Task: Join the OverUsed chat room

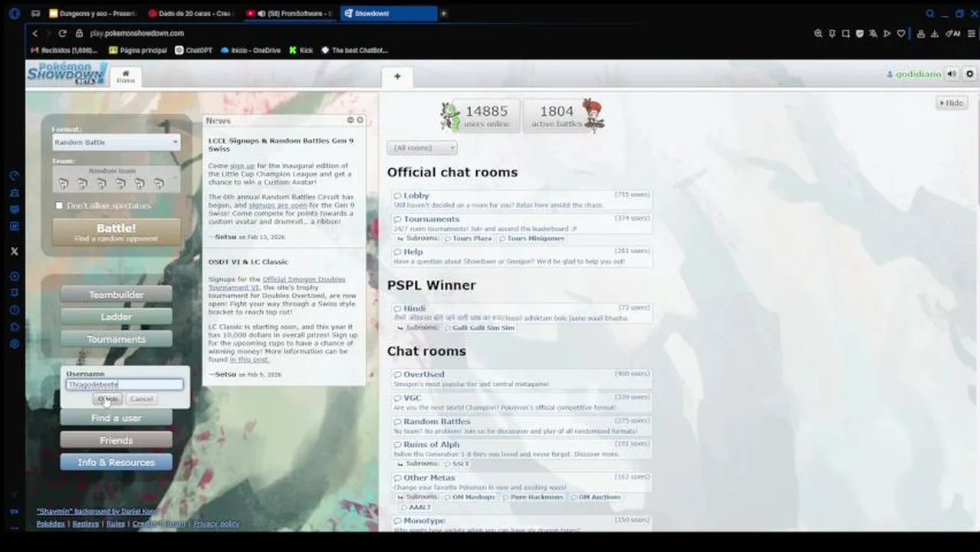Action: pos(521,379)
